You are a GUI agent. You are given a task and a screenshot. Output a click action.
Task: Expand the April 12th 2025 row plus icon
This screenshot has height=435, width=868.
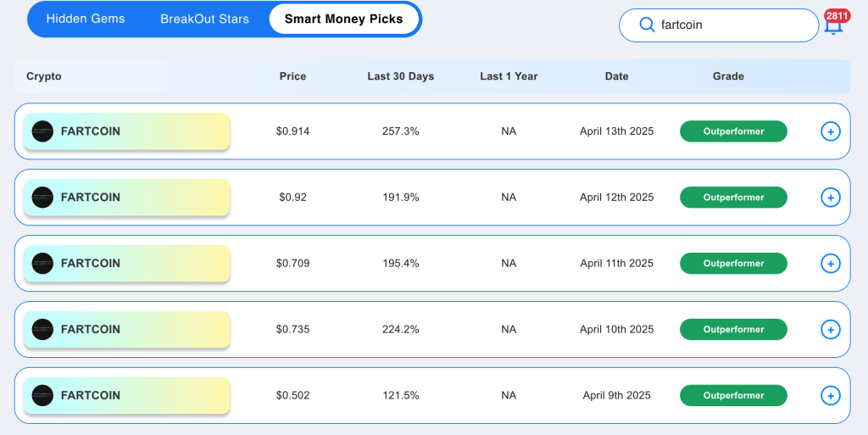tap(831, 198)
